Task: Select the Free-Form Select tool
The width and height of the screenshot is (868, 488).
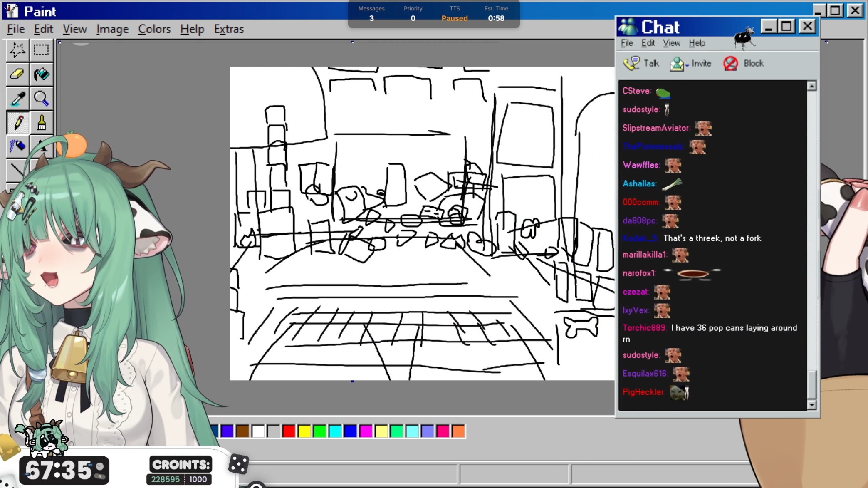Action: click(17, 50)
